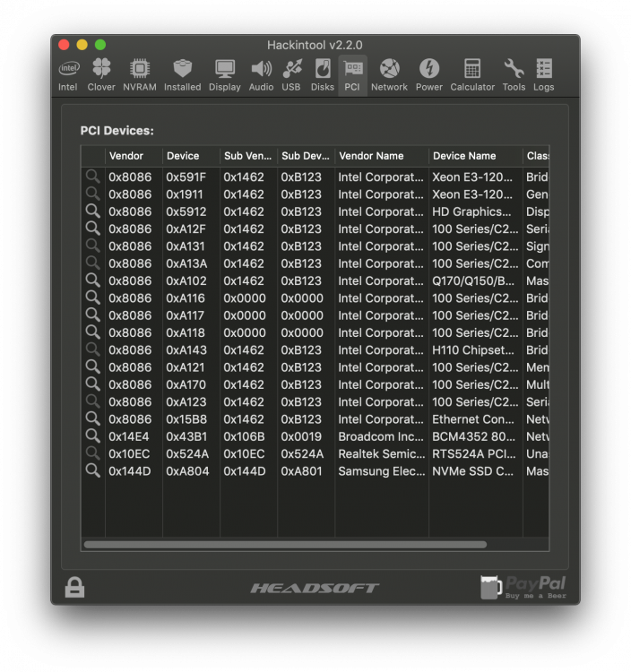Click magnifier icon for Samsung 0xA804 row
631x672 pixels.
tap(92, 470)
